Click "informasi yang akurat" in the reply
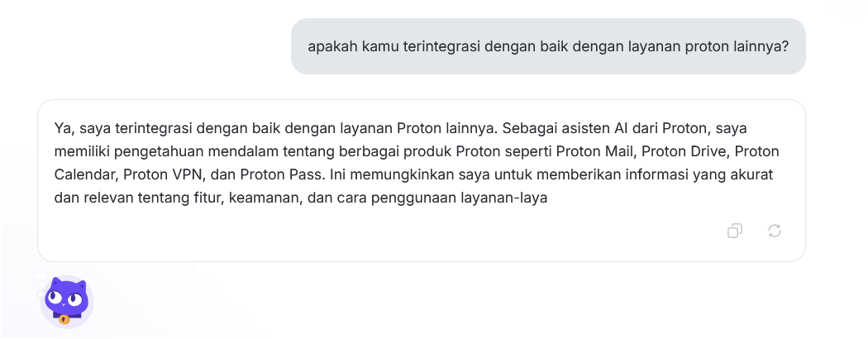 [x=699, y=174]
